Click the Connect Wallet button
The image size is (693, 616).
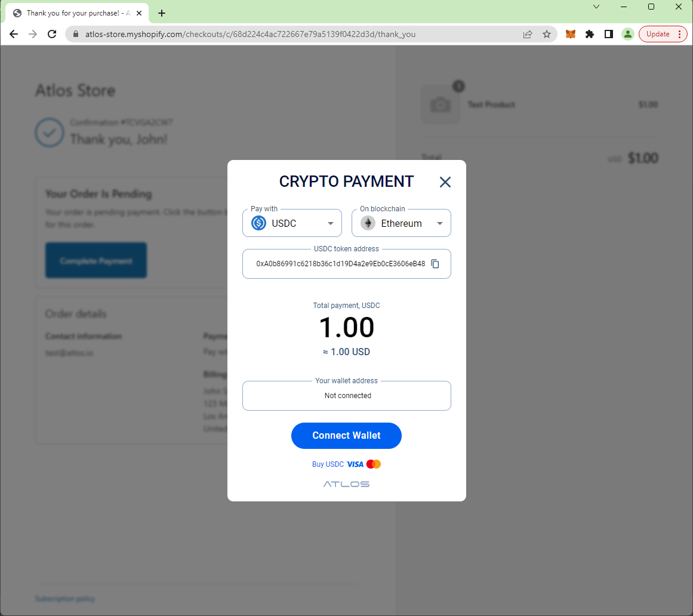click(x=346, y=436)
